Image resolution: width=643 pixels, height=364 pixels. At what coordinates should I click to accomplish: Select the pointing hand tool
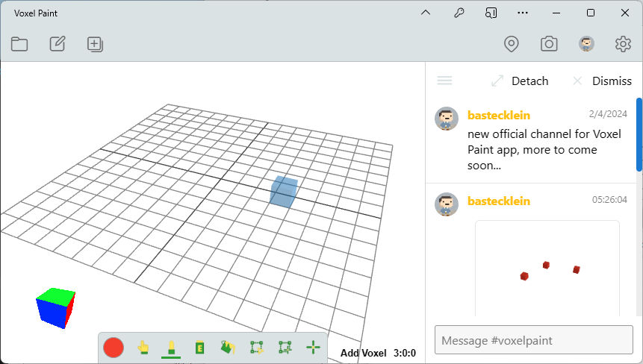tap(143, 348)
